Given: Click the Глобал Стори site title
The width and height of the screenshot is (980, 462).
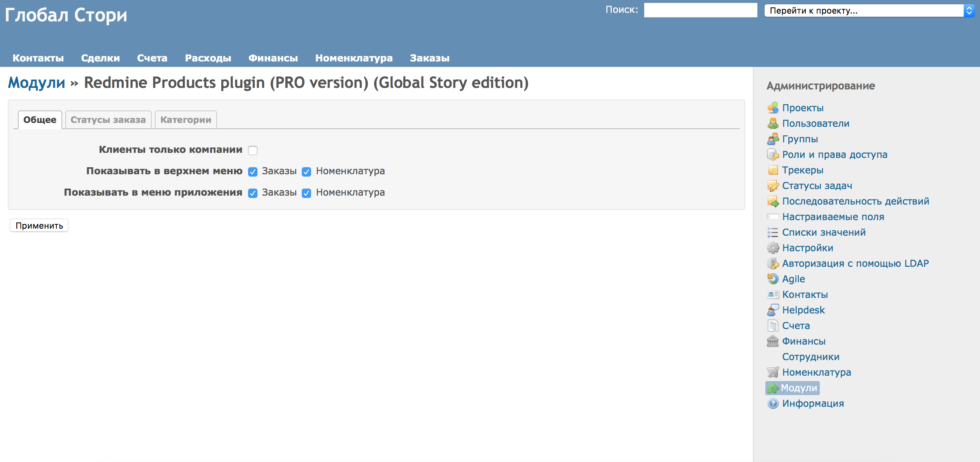Looking at the screenshot, I should tap(66, 16).
